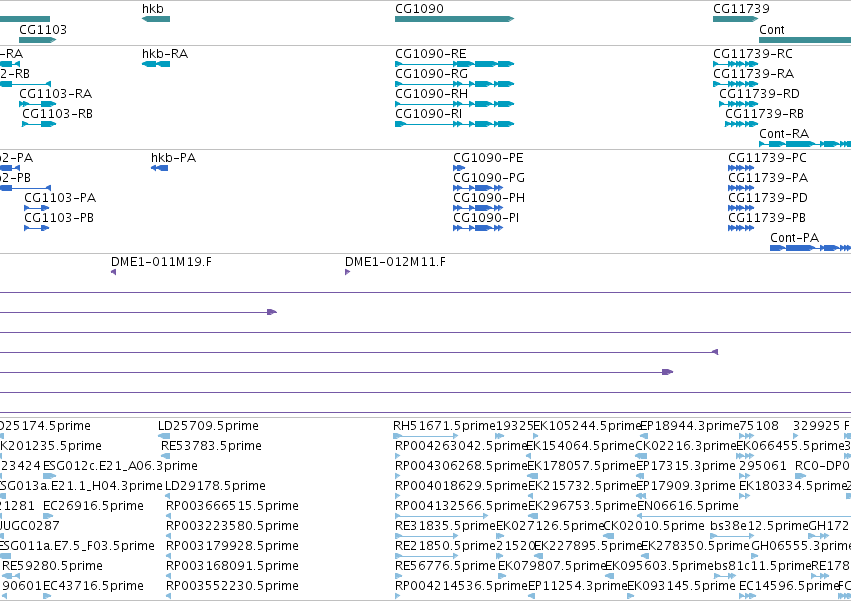Click the DME1-011M19.F BAC end label

coord(161,262)
